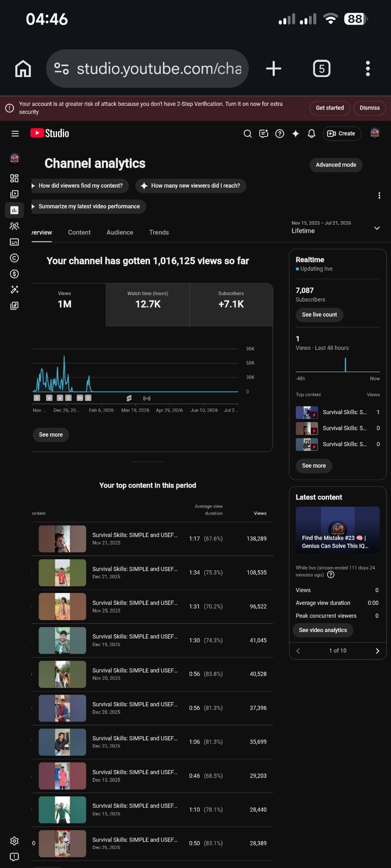Open the notifications bell

pos(312,133)
